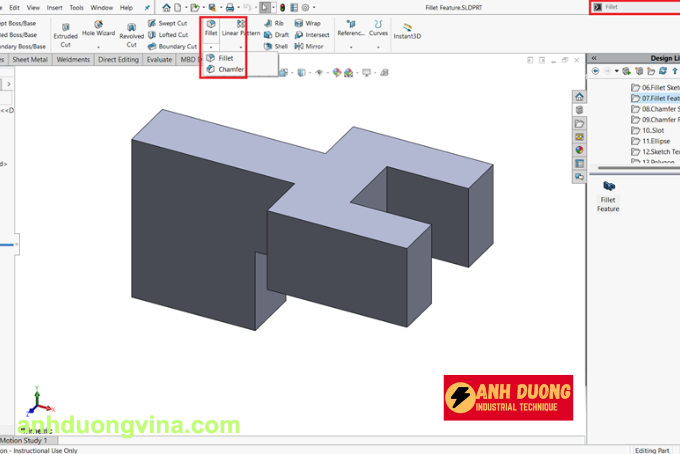
Task: Open the Appearances color ball task pane tab
Action: (579, 150)
